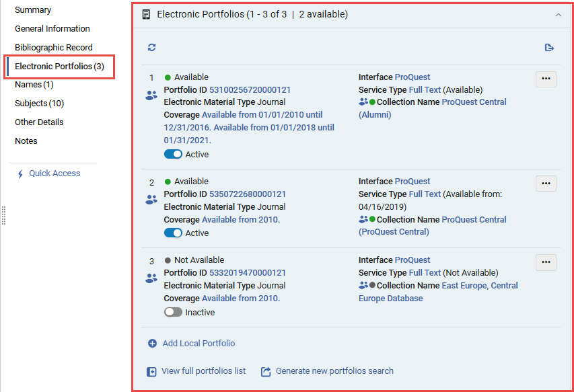Open the more actions menu for portfolio 3
The width and height of the screenshot is (574, 392).
pos(546,262)
